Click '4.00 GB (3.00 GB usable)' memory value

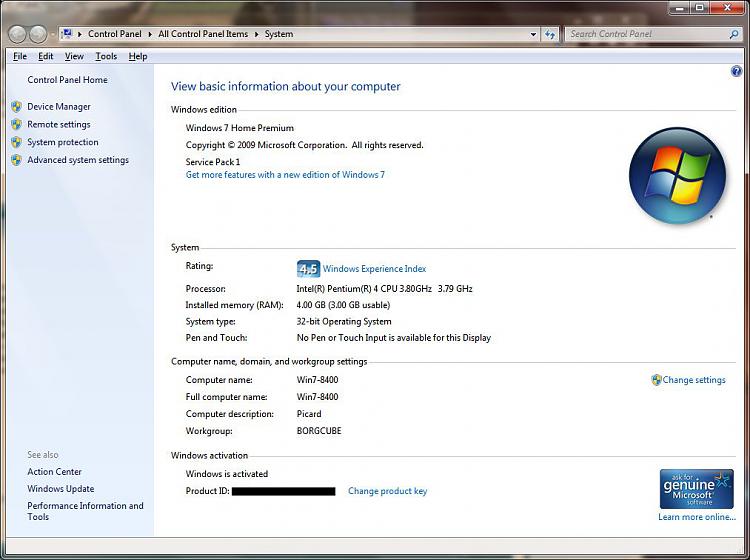click(343, 305)
